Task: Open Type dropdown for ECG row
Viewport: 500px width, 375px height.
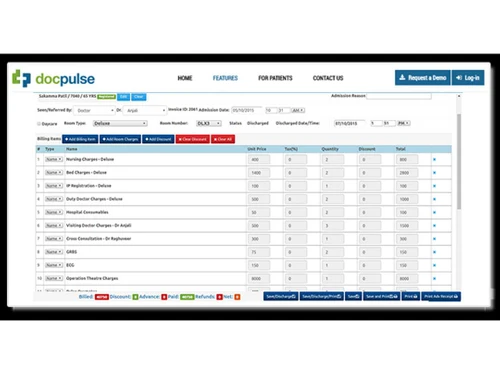Action: coord(54,265)
